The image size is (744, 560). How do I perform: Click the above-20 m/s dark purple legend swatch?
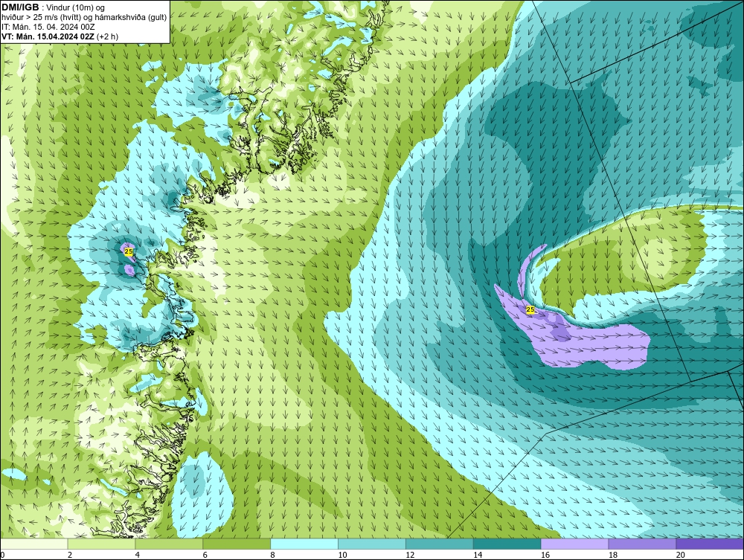[x=710, y=544]
